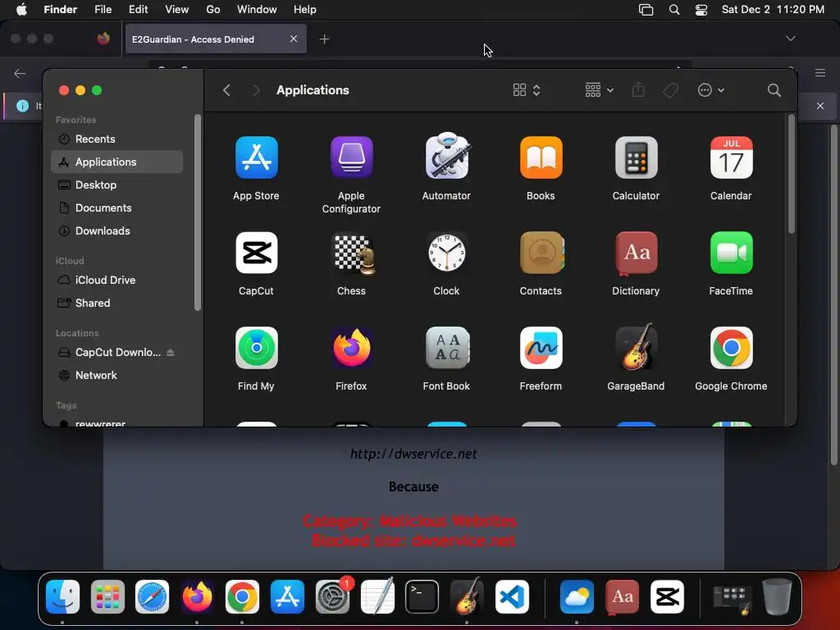Select the Clock app icon
The image size is (840, 630).
446,253
